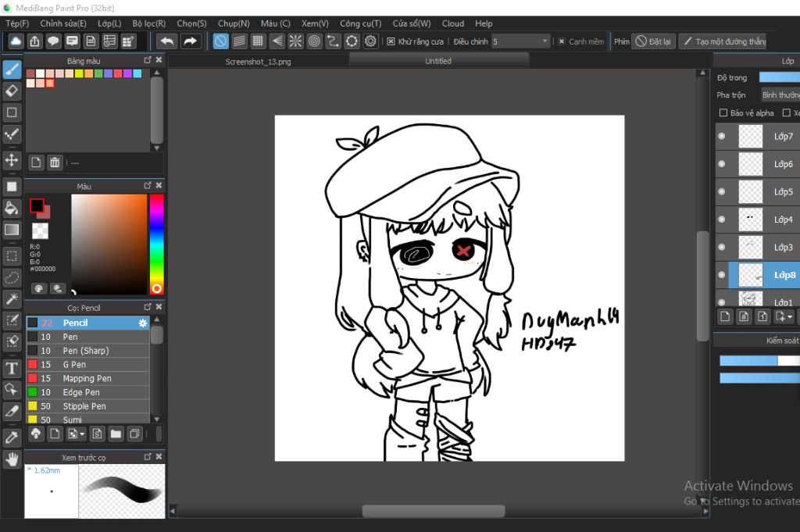Open the Bộ lọc(R) menu
This screenshot has width=800, height=532.
tap(149, 23)
